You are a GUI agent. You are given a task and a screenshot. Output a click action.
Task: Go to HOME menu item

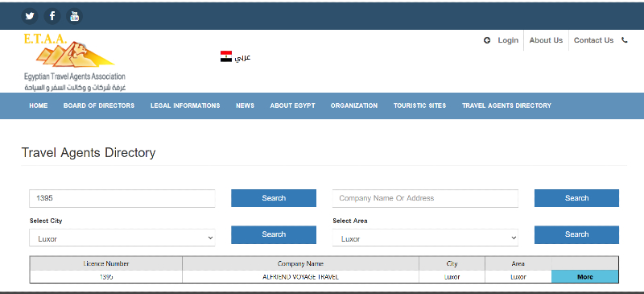click(x=38, y=106)
